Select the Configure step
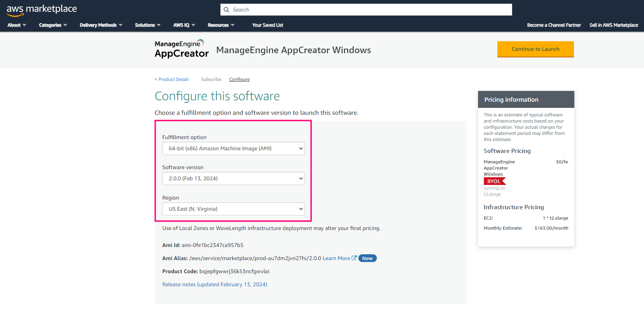The height and width of the screenshot is (309, 644). 239,79
